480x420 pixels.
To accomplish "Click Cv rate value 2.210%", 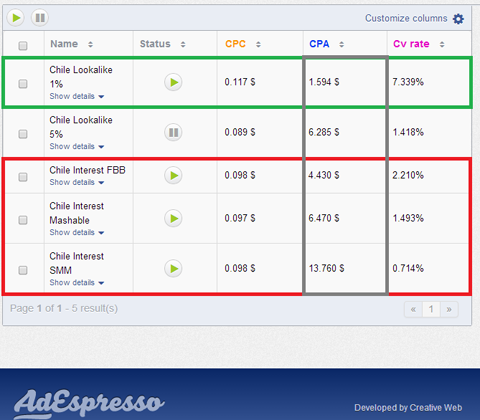I will (x=408, y=175).
